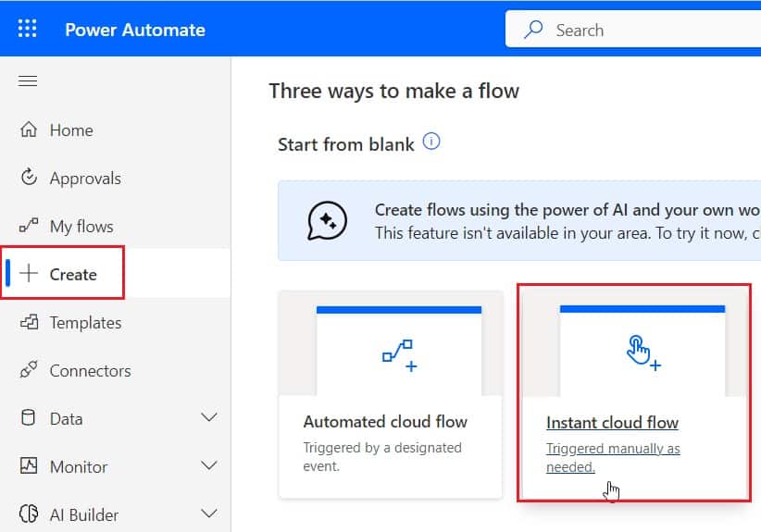
Task: Click the Home house icon
Action: click(x=29, y=129)
